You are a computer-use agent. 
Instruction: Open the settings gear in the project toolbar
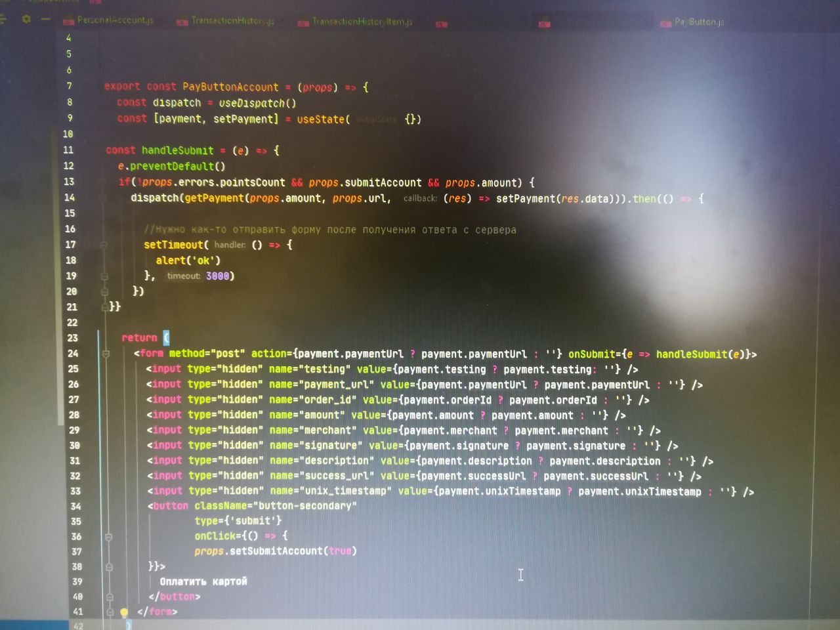click(26, 19)
